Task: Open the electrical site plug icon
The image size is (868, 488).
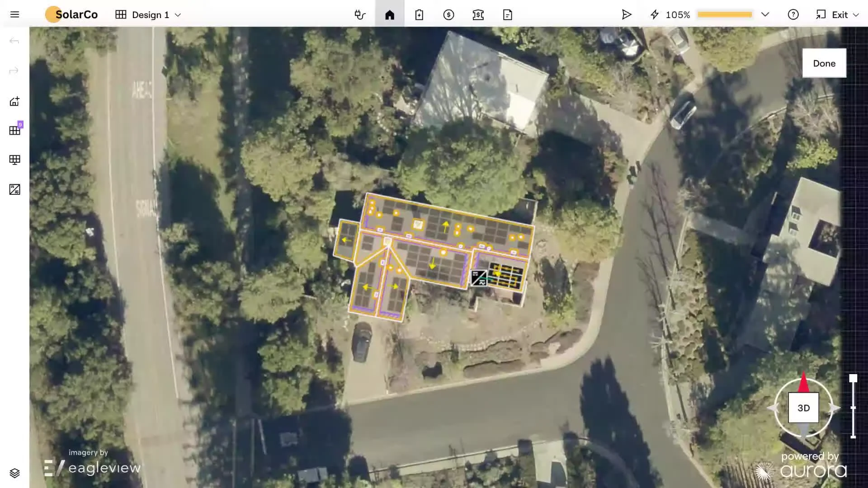Action: coord(360,14)
